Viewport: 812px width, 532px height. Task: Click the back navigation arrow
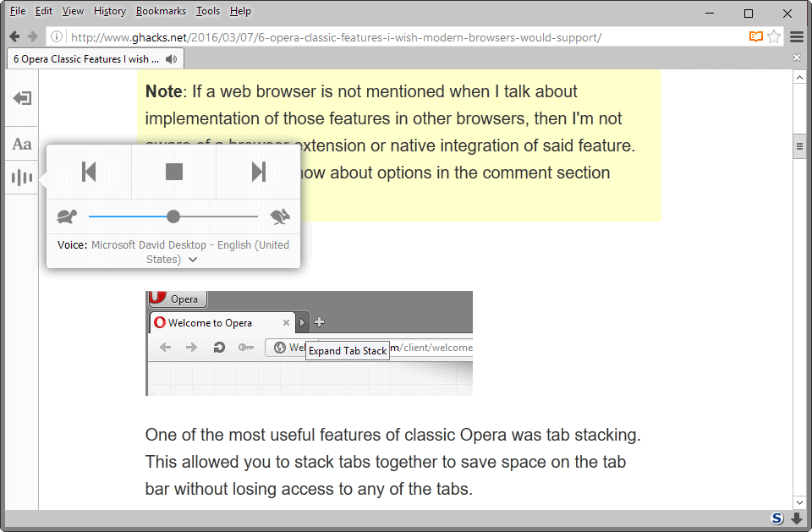[x=14, y=37]
